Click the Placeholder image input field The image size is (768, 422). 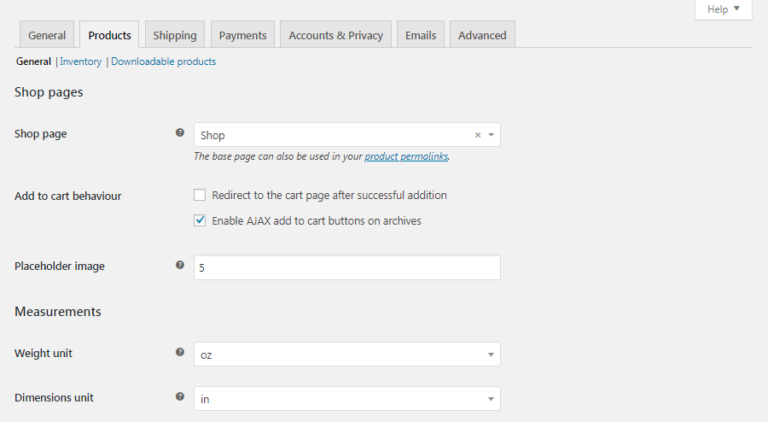(346, 268)
